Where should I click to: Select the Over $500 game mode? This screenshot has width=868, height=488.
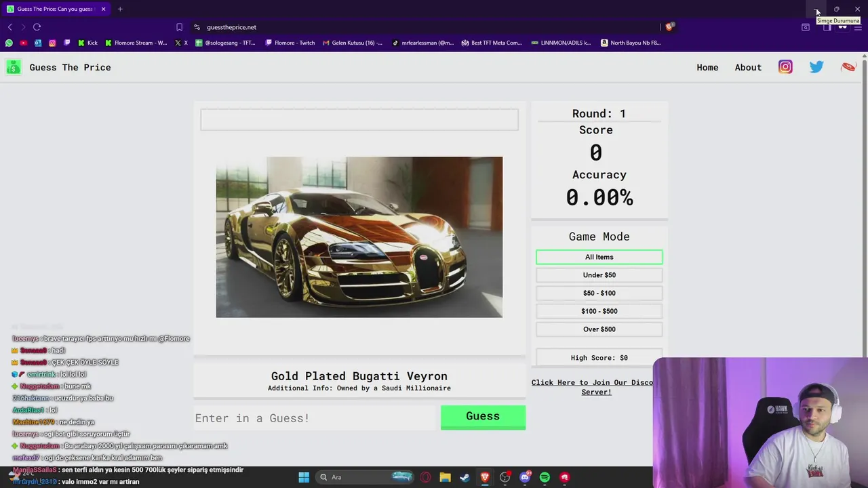[x=599, y=329]
